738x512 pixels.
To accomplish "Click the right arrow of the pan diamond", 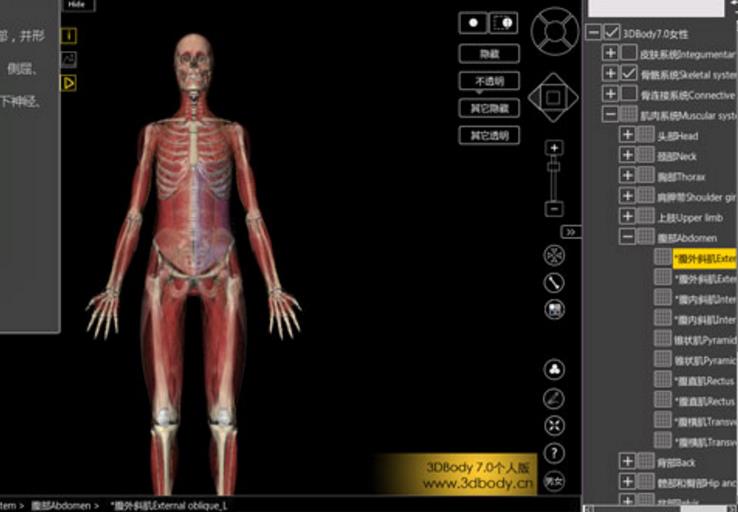I will pos(571,97).
